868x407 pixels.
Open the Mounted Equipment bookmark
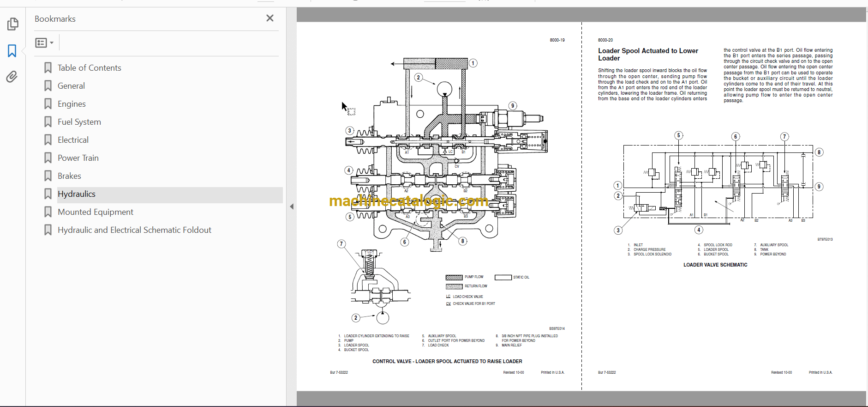click(x=95, y=212)
